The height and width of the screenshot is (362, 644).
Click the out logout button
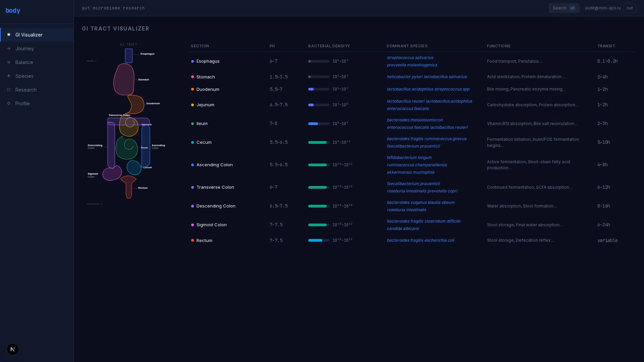tap(630, 8)
